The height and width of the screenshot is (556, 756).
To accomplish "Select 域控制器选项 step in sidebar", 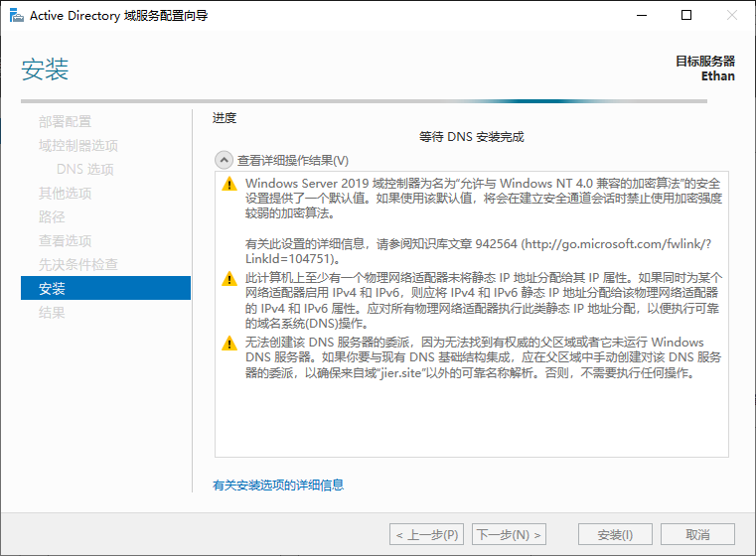I will [x=78, y=146].
